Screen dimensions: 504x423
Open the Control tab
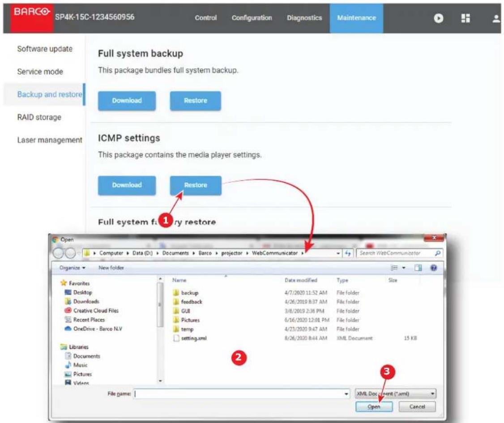[206, 18]
